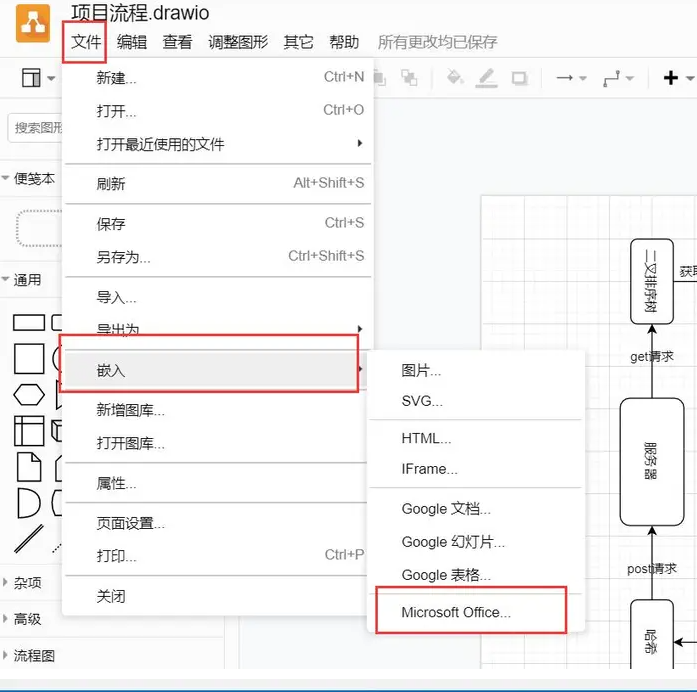The image size is (697, 692).
Task: Choose 新增图库... menu entry
Action: coord(216,410)
